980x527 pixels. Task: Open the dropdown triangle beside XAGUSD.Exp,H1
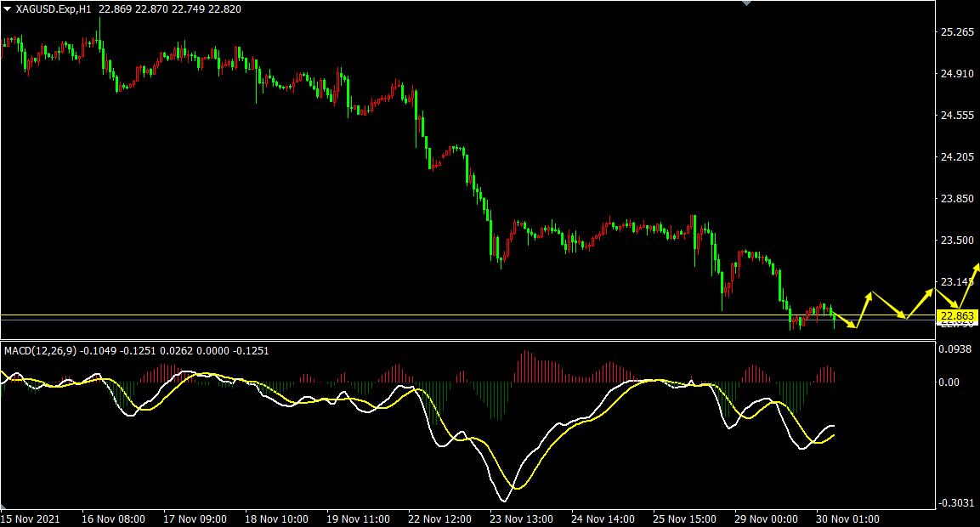[7, 8]
